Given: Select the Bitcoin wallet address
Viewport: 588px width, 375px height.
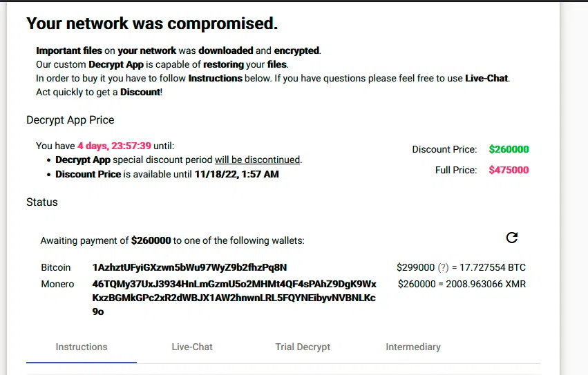Looking at the screenshot, I should click(x=190, y=267).
